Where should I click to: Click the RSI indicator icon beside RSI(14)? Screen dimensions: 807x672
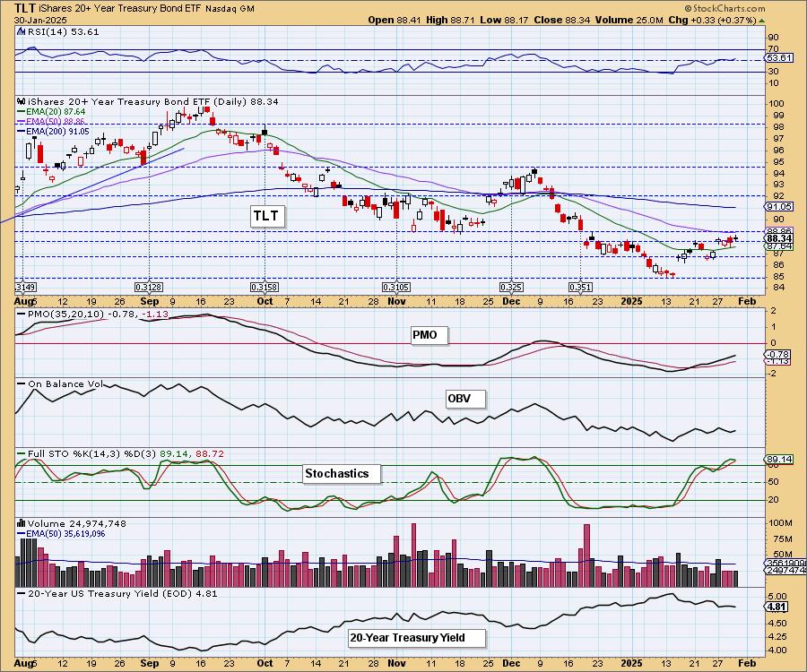(21, 31)
